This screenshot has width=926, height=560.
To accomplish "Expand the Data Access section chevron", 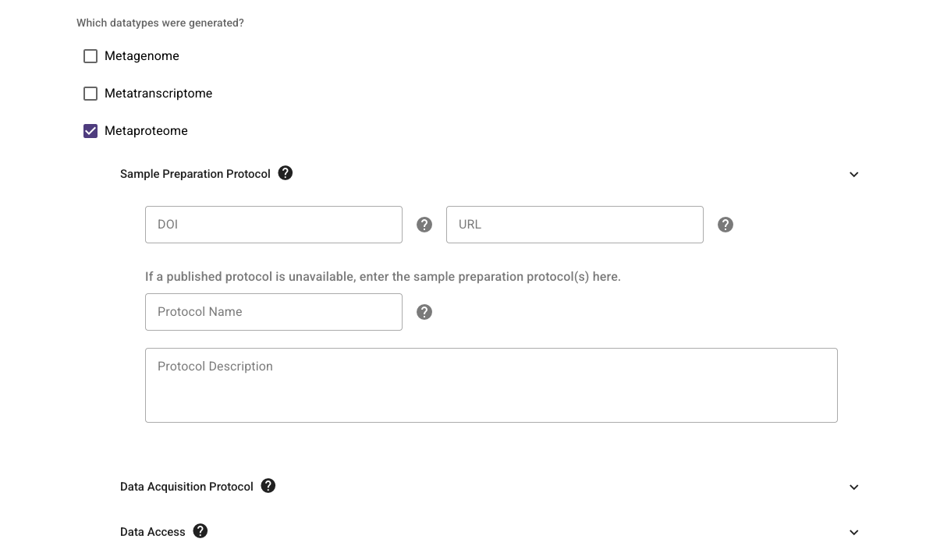I will (x=853, y=533).
